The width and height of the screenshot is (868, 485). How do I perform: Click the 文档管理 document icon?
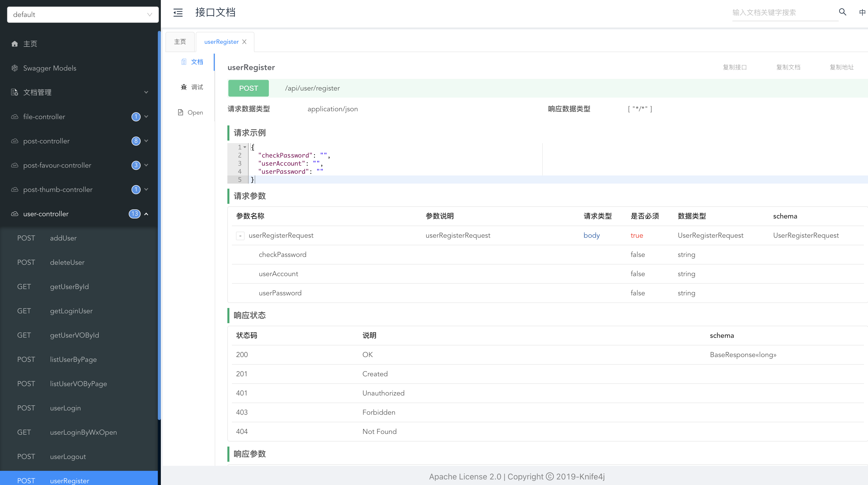(14, 92)
